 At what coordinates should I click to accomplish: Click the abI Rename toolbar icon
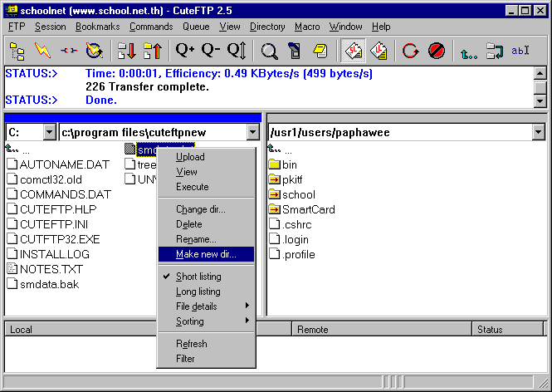tap(520, 51)
